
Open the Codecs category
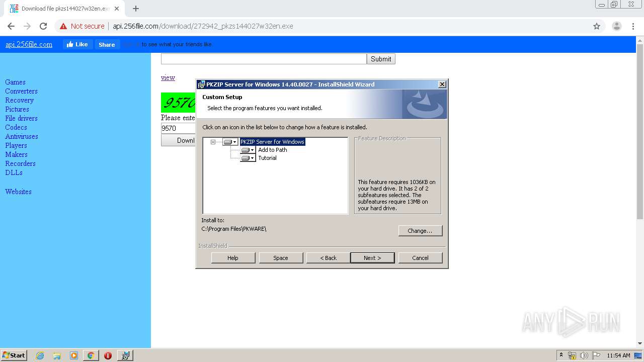coord(16,127)
